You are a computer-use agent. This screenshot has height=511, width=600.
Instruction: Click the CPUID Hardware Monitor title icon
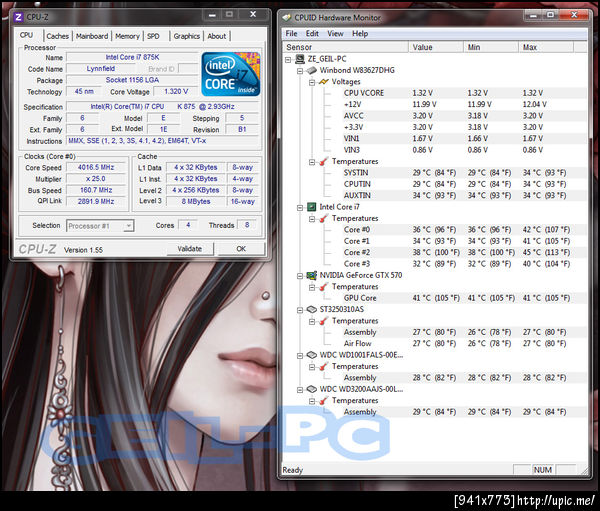[x=286, y=18]
